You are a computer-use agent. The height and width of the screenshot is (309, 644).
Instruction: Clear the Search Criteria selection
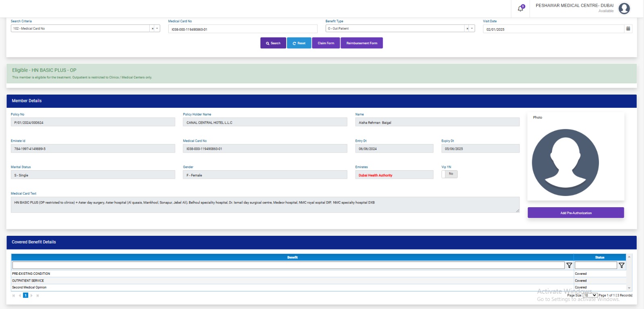(153, 29)
